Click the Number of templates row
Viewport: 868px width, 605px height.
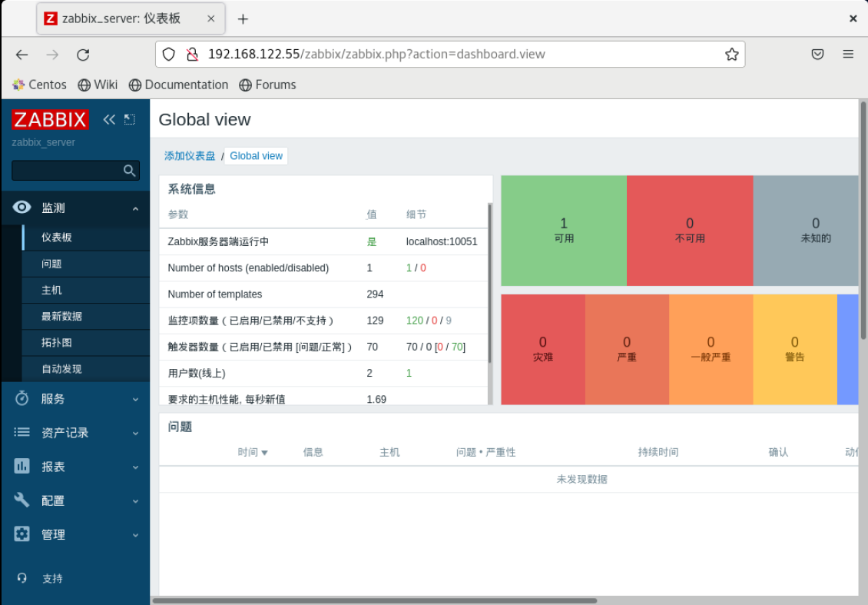(323, 294)
